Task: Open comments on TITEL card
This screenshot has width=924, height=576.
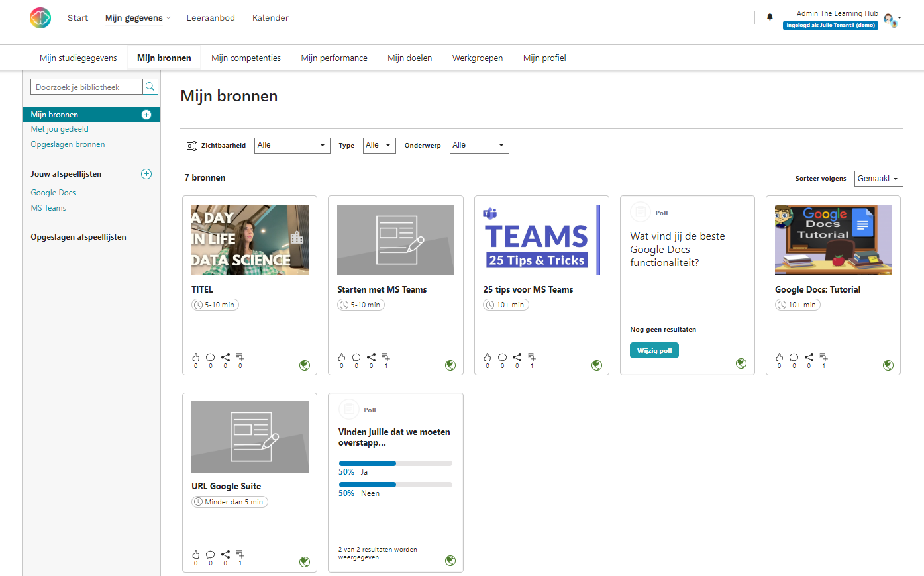Action: 210,358
